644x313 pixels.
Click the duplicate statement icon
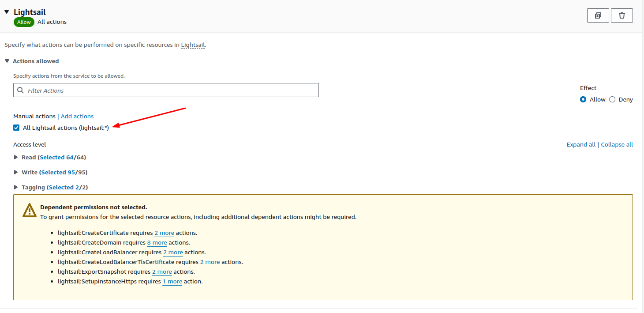pyautogui.click(x=598, y=15)
